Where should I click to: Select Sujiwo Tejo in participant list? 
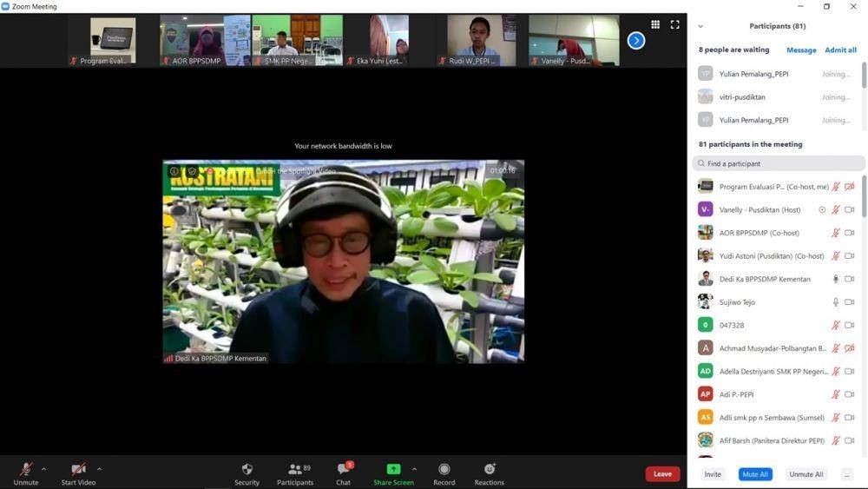(777, 301)
